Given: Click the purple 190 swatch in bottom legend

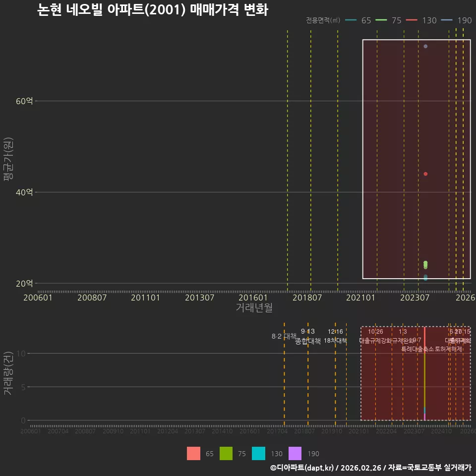Looking at the screenshot, I should (x=295, y=453).
